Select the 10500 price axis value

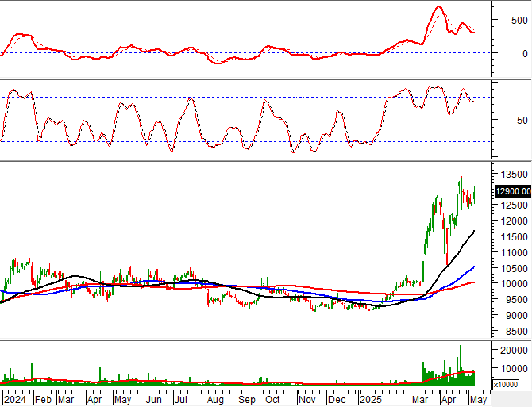(515, 268)
